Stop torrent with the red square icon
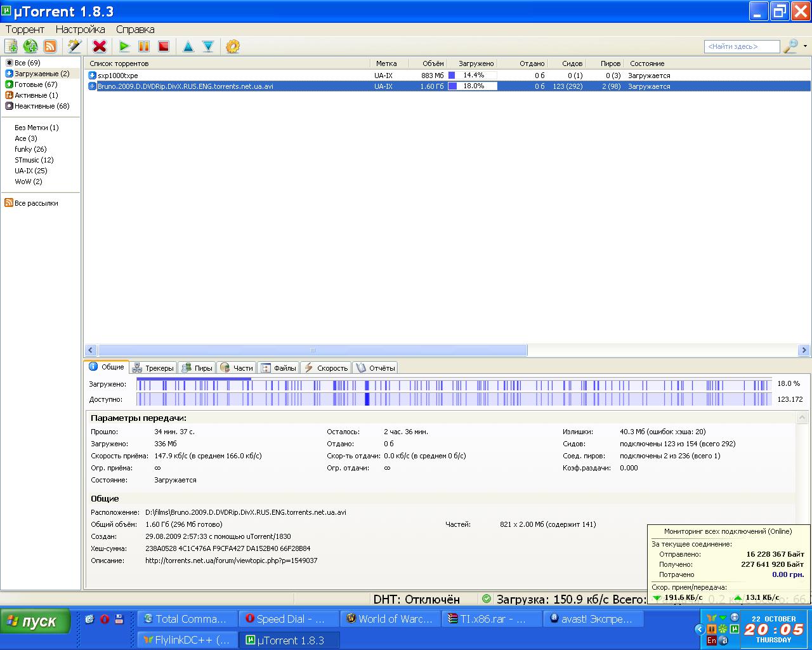This screenshot has width=812, height=650. pos(164,46)
